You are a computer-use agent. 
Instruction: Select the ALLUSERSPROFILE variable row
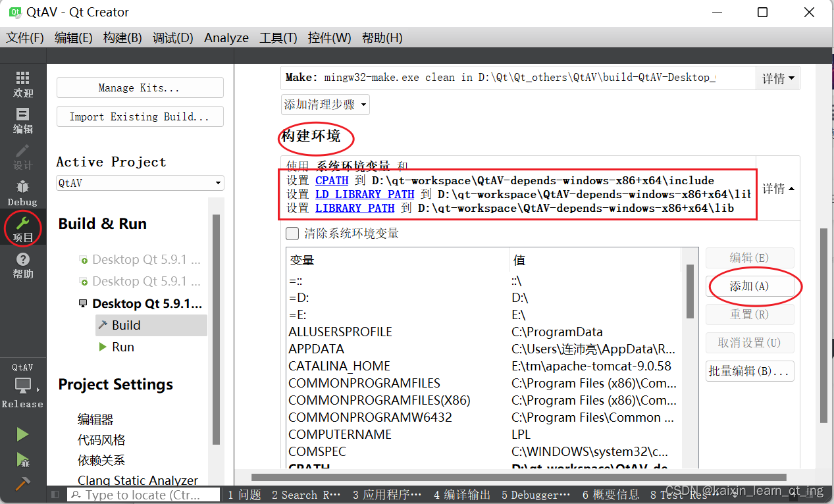click(x=484, y=332)
